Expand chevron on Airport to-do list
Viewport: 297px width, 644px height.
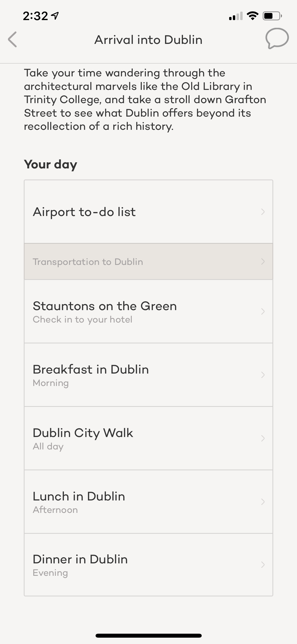click(263, 212)
